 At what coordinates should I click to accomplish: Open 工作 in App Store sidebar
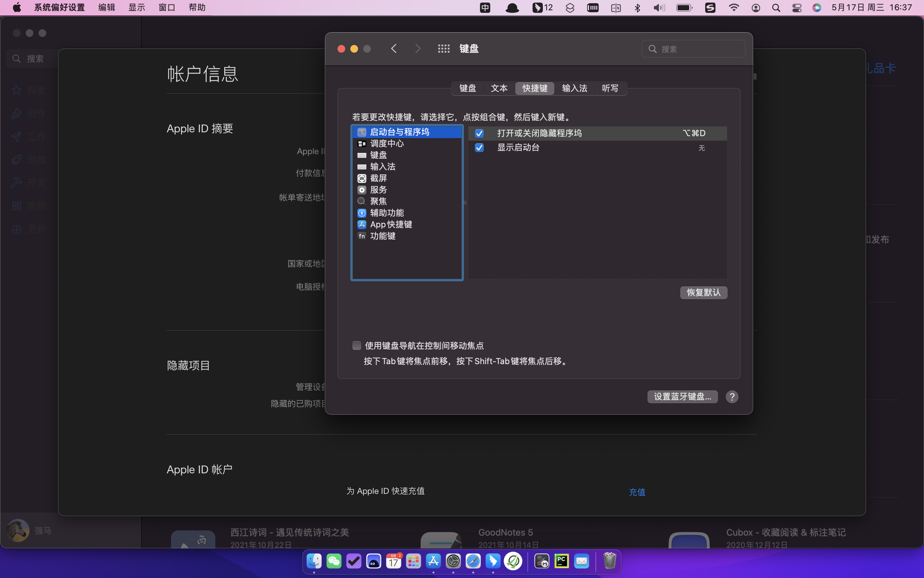(29, 136)
